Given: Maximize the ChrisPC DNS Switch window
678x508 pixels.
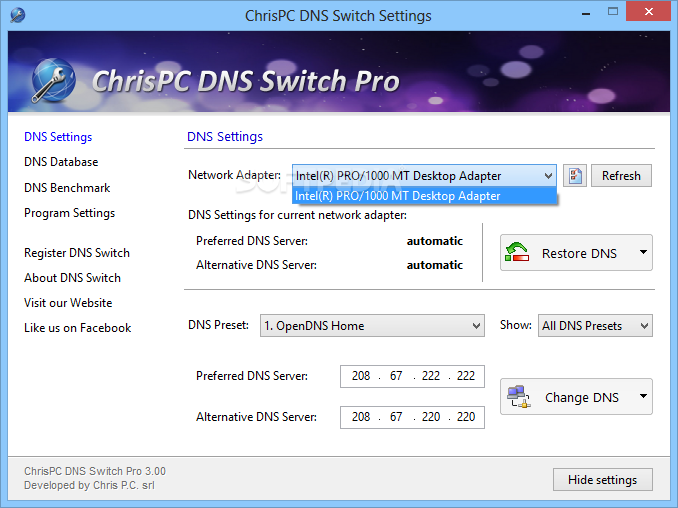Looking at the screenshot, I should click(613, 12).
